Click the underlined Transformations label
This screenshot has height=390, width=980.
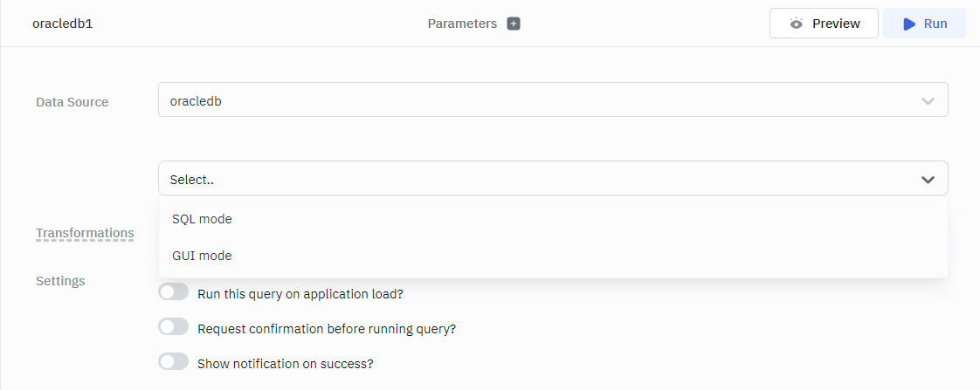pos(85,233)
